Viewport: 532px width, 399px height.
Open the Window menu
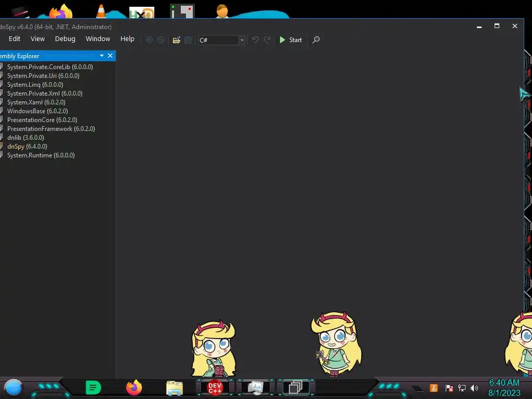click(98, 39)
